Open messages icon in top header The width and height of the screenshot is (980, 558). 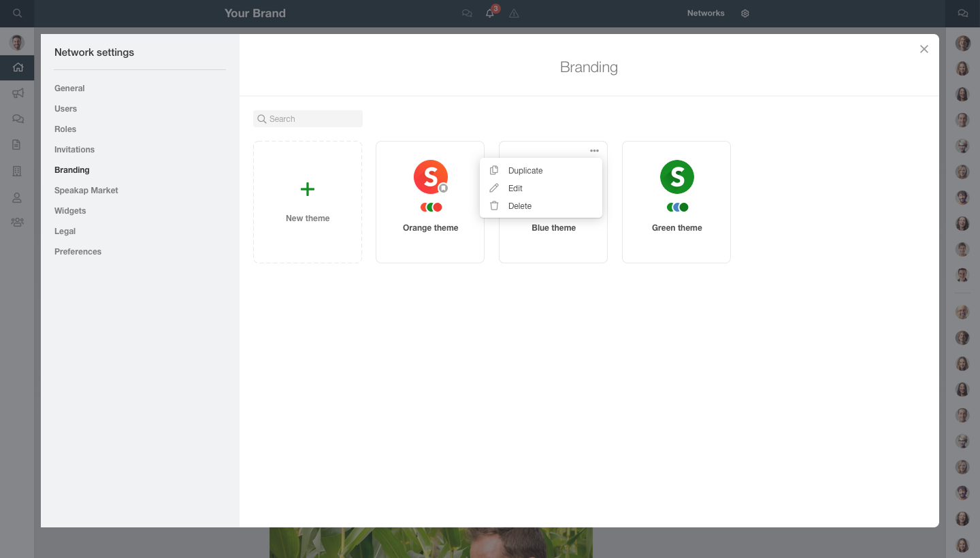467,13
